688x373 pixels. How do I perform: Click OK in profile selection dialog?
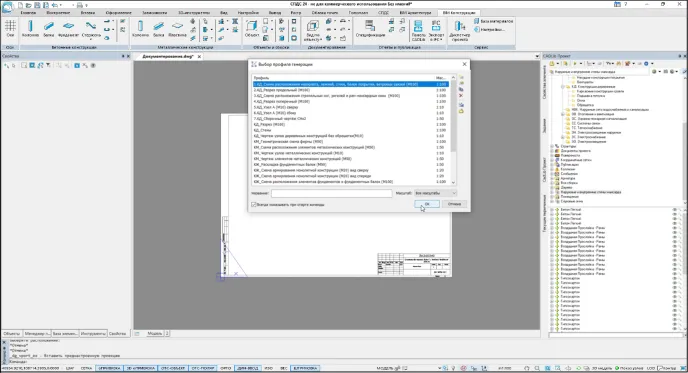pos(426,204)
